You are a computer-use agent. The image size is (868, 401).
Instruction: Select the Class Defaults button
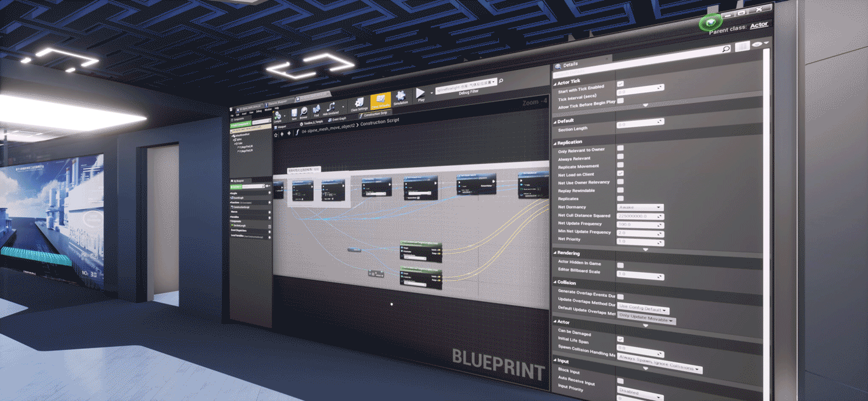[380, 101]
